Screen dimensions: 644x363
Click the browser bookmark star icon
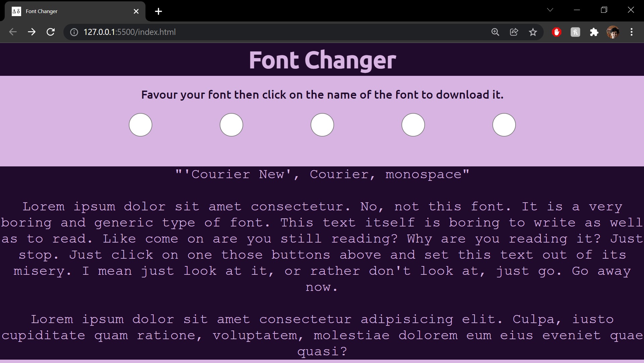click(533, 32)
